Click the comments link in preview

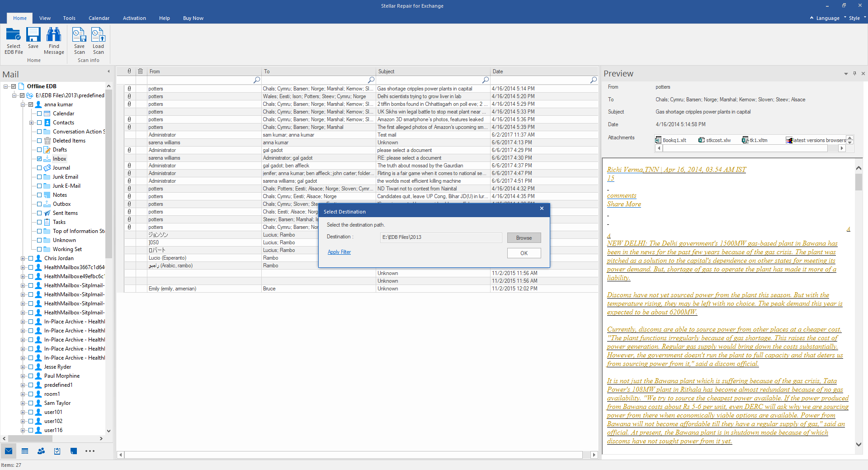coord(622,195)
